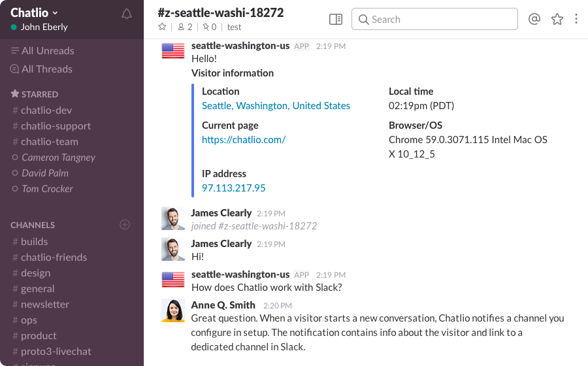This screenshot has height=366, width=588.
Task: View pinned items count in header
Action: coord(210,27)
